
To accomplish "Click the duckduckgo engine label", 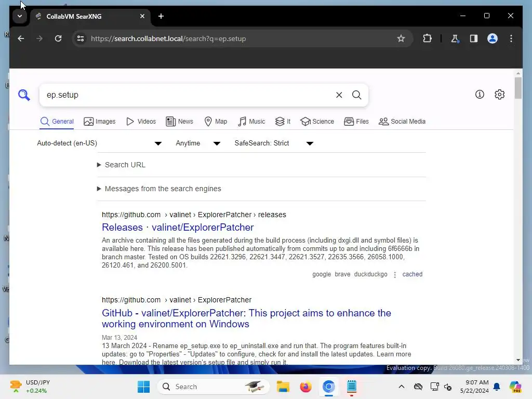I will pos(370,274).
